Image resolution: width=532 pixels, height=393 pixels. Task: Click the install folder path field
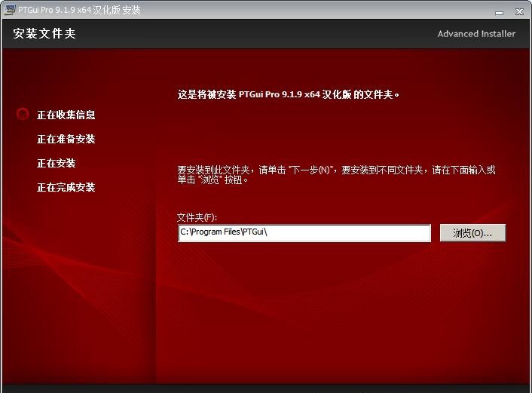(304, 233)
